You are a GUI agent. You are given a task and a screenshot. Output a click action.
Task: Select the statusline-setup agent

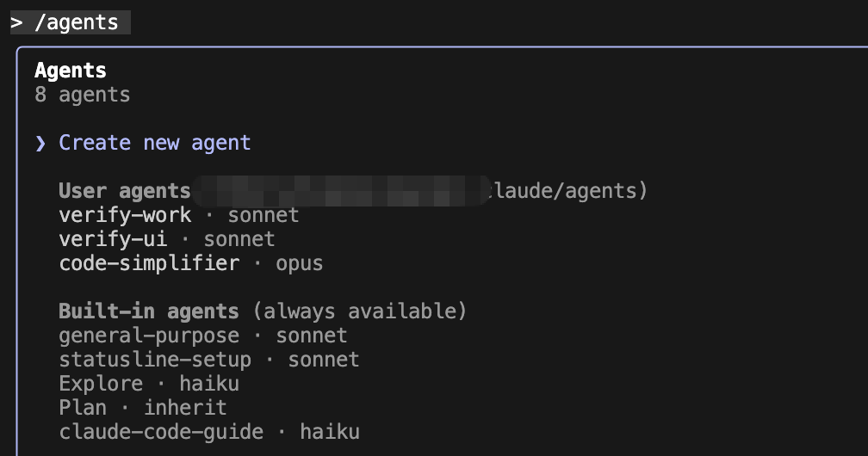click(208, 360)
